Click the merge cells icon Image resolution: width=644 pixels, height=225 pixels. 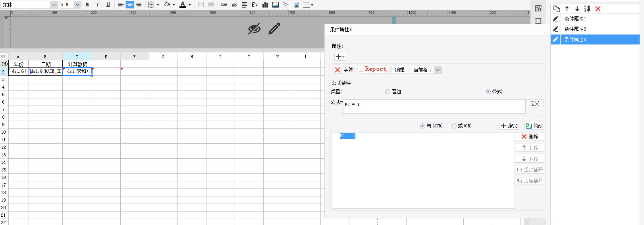(201, 5)
